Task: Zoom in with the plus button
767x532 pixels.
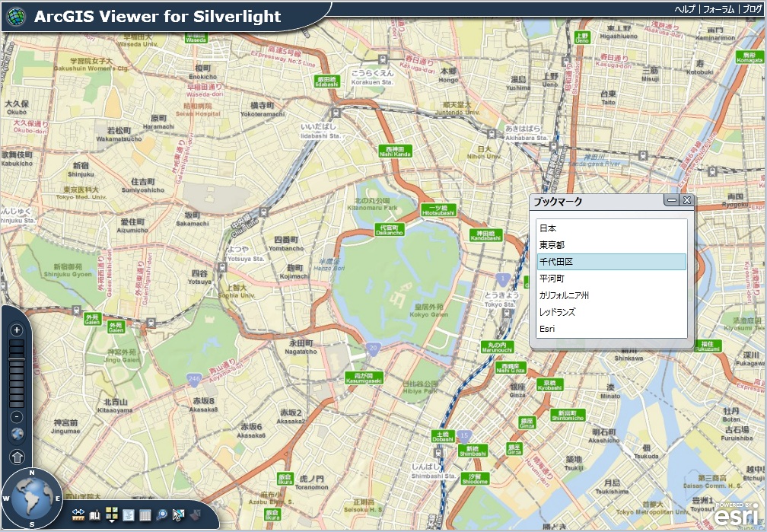Action: (17, 330)
